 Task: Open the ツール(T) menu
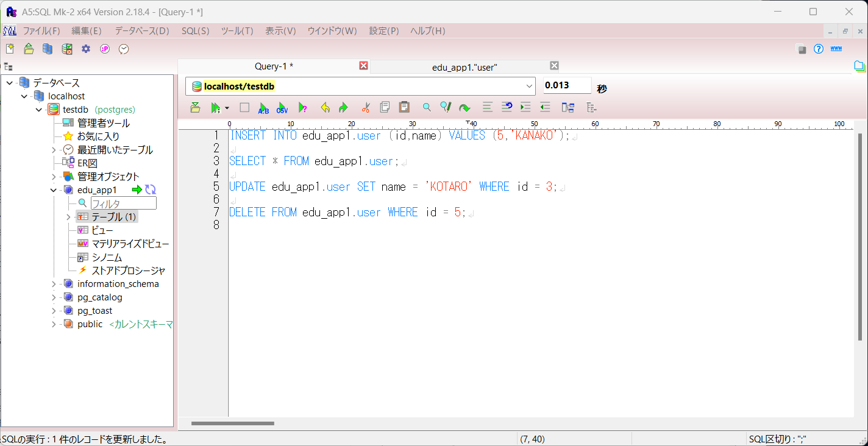click(x=237, y=31)
